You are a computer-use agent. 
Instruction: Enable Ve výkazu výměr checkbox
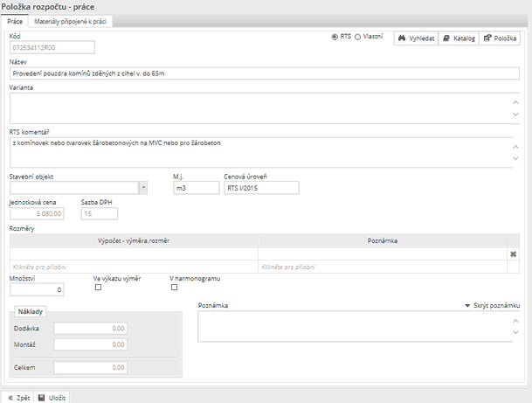click(x=98, y=288)
